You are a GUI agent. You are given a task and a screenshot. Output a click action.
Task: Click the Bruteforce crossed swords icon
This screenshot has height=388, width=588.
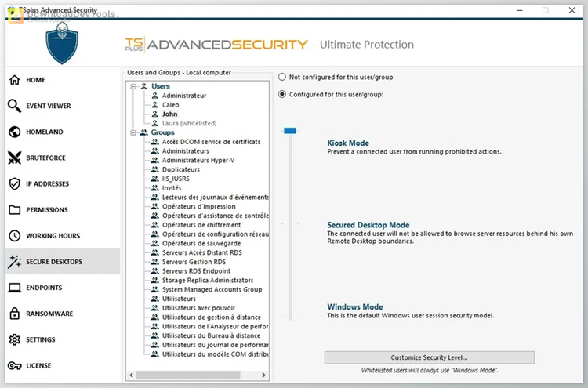(x=15, y=158)
